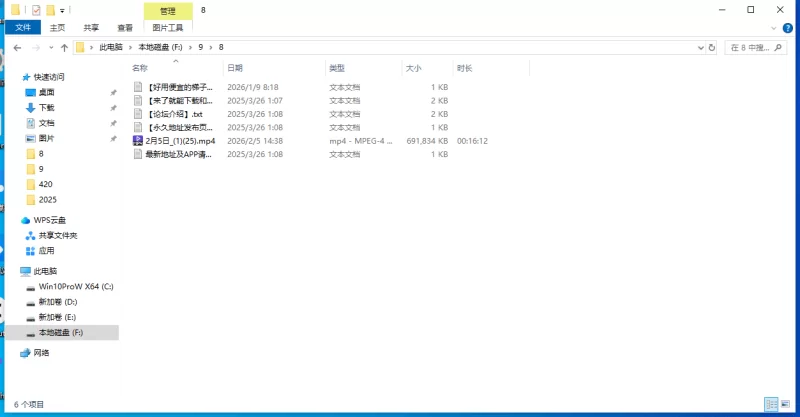800x417 pixels.
Task: Open 下载 in the navigation pane
Action: 46,108
